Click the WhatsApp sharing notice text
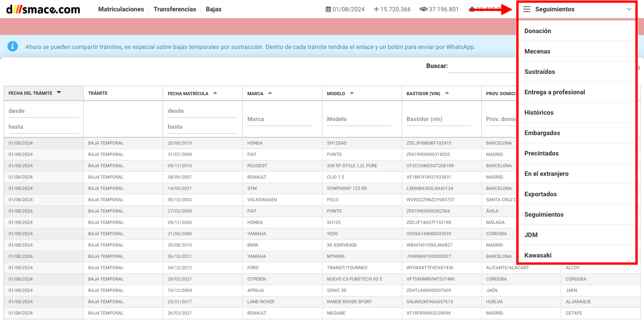This screenshot has height=320, width=644. [250, 47]
